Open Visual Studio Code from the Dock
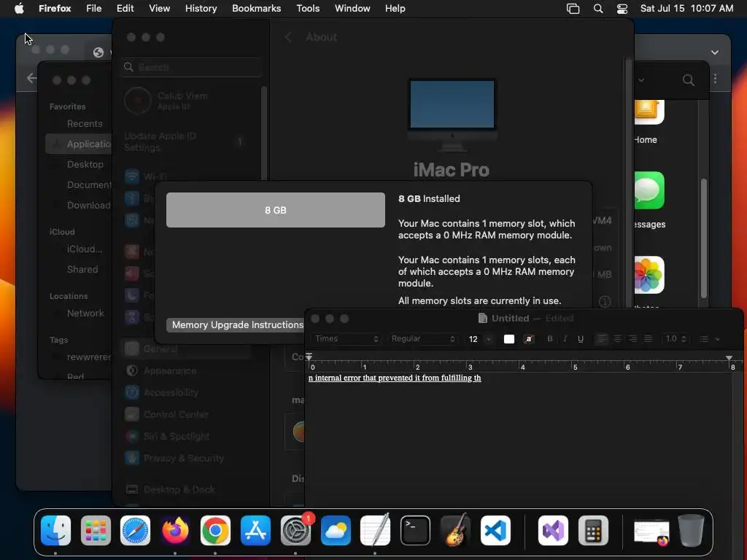 point(495,530)
